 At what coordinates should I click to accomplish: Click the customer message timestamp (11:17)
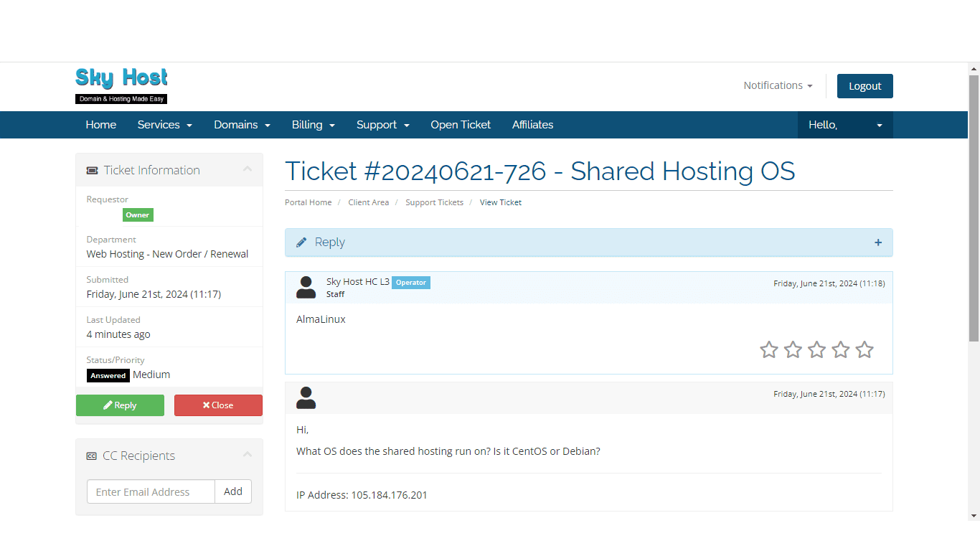pyautogui.click(x=829, y=394)
